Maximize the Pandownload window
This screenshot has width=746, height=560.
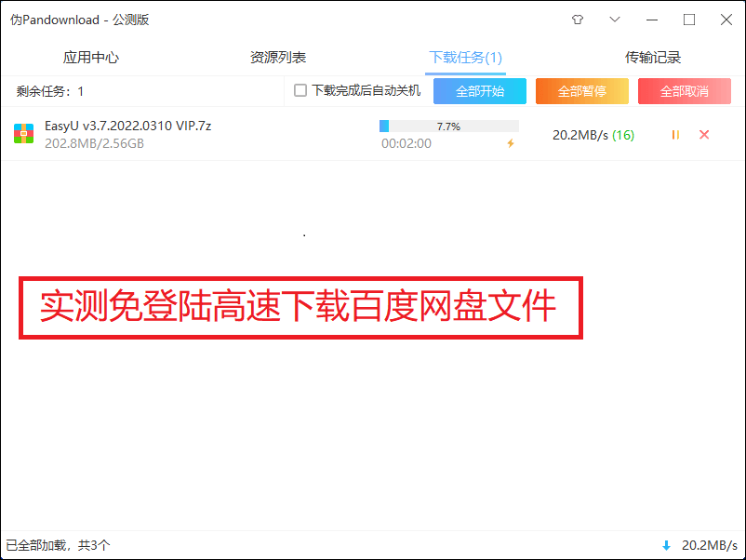pos(689,20)
